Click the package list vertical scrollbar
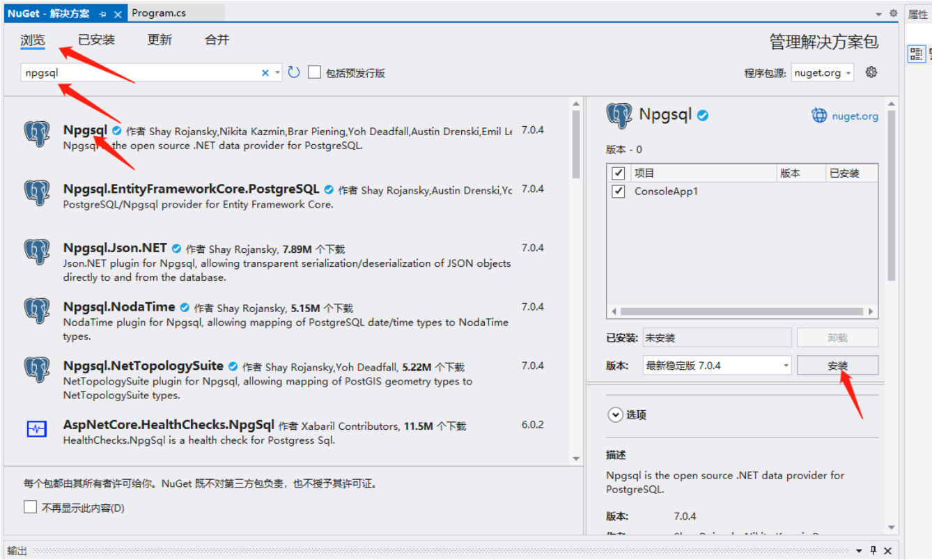Screen dimensions: 932x560 [x=576, y=145]
